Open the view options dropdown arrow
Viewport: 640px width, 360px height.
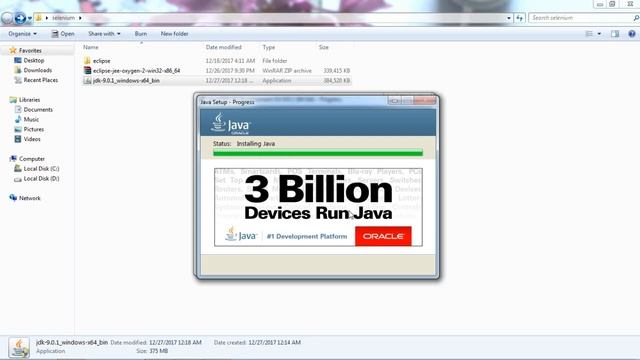click(599, 34)
